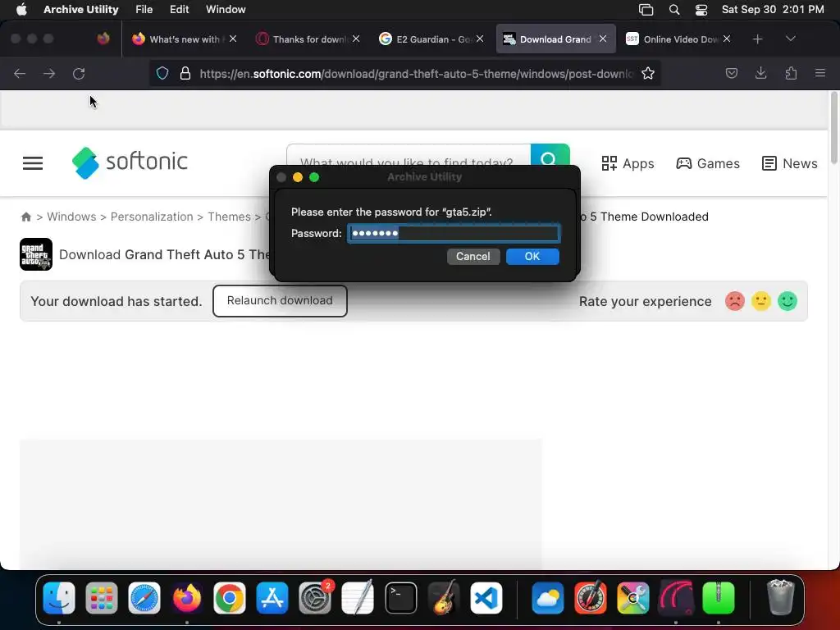The image size is (840, 630).
Task: Click OK in the Archive Utility password dialog
Action: (x=532, y=257)
